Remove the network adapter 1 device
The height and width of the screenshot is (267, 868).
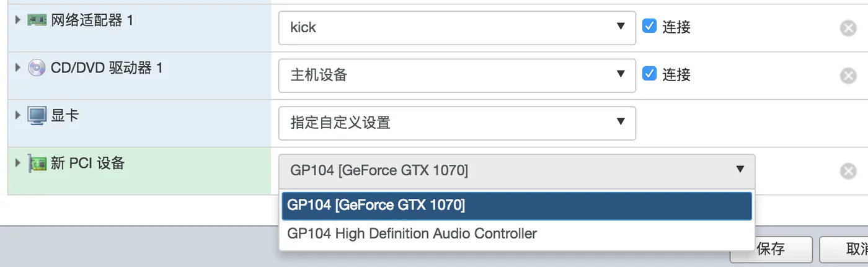(x=848, y=28)
